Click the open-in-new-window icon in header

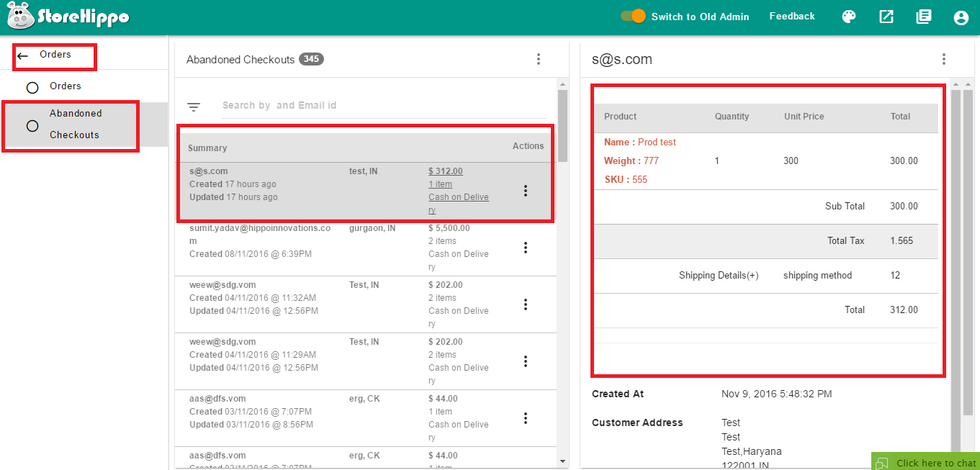(886, 17)
